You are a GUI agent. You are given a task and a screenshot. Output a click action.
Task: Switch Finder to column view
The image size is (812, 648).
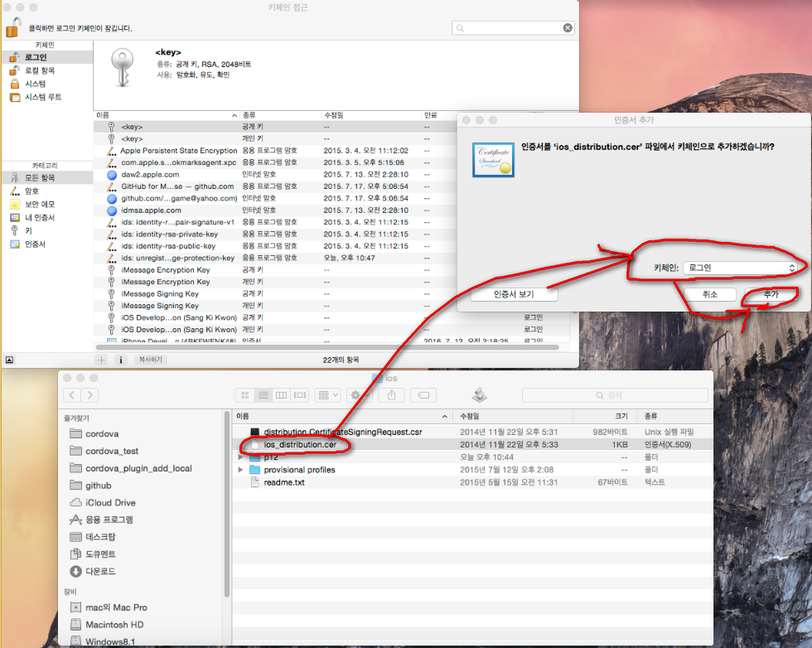coord(281,395)
